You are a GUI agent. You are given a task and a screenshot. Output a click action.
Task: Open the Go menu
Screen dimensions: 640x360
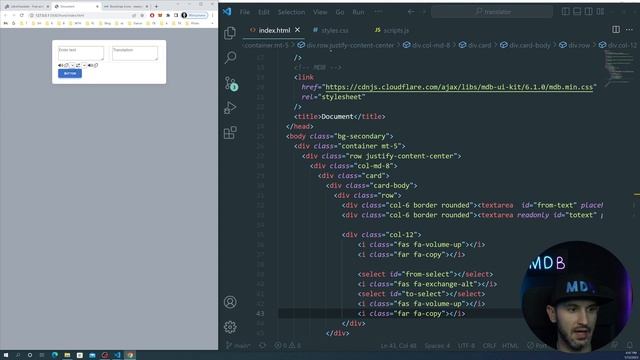point(340,12)
